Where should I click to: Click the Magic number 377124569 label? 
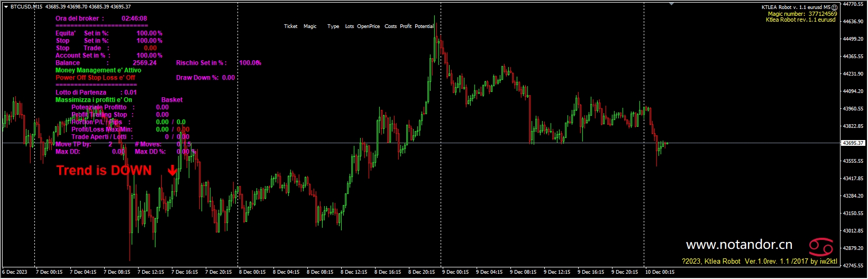coord(802,14)
